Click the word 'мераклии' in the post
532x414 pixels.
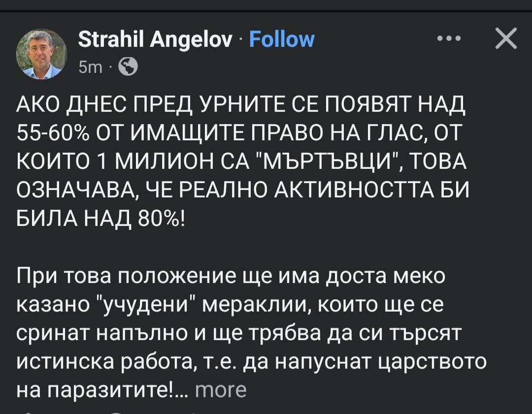[252, 305]
